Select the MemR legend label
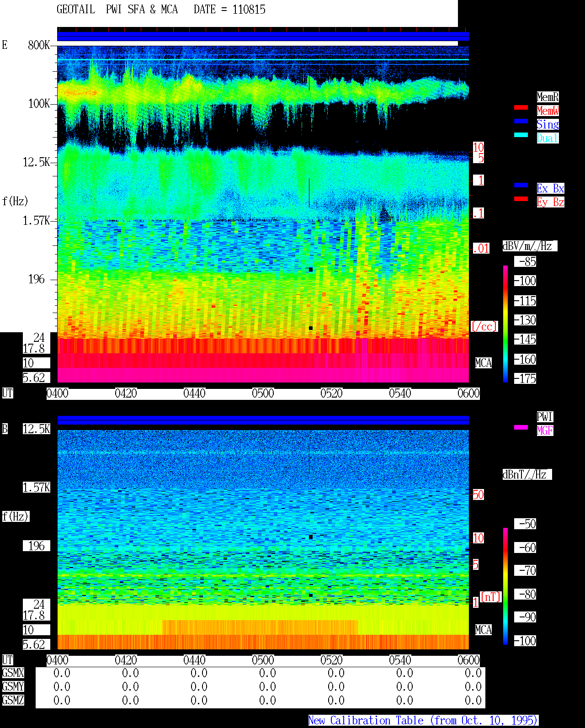Screen dimensions: 585x728 (548, 97)
